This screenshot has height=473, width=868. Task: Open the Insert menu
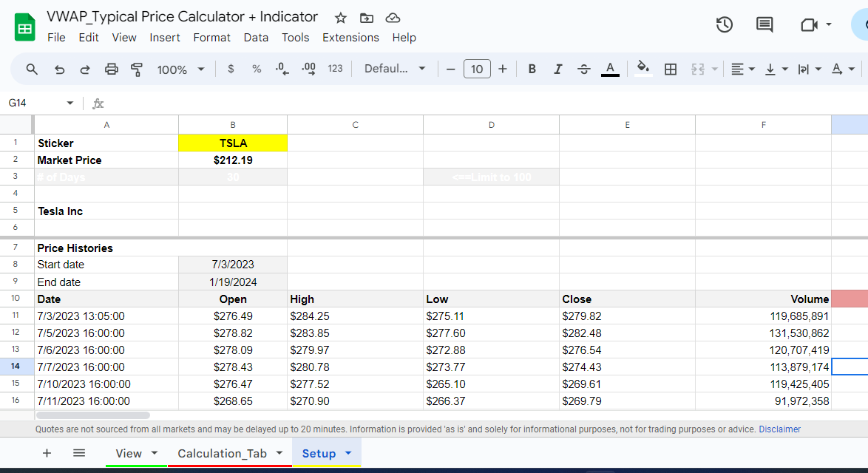[164, 38]
